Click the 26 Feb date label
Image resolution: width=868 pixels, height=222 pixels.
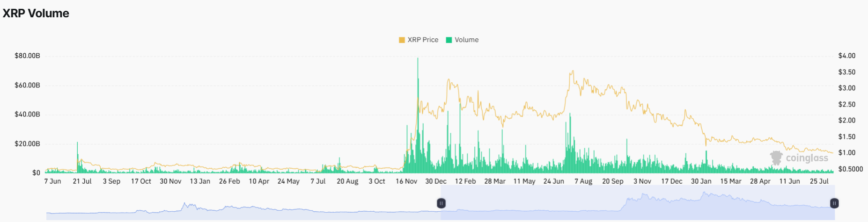tap(229, 181)
